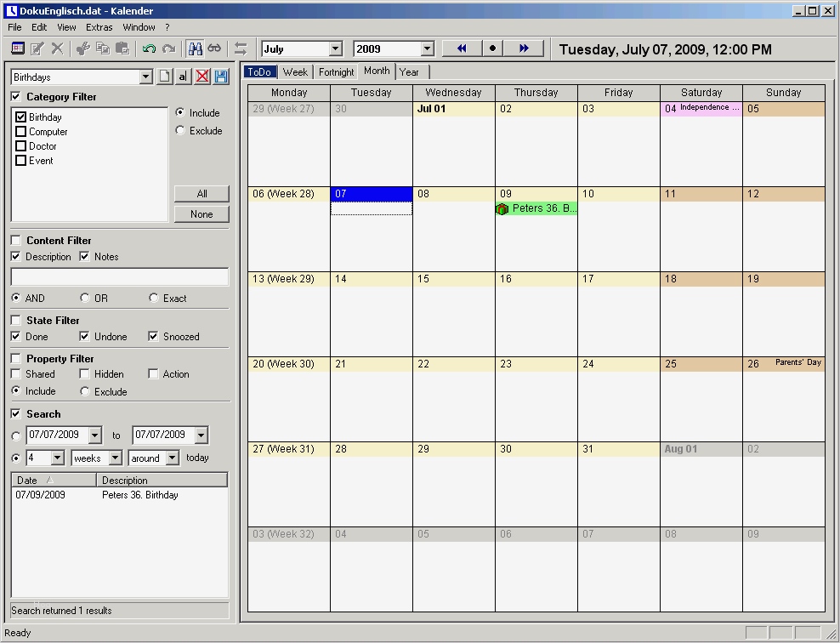The width and height of the screenshot is (840, 643).
Task: Delete filter using the red X icon
Action: pyautogui.click(x=202, y=77)
